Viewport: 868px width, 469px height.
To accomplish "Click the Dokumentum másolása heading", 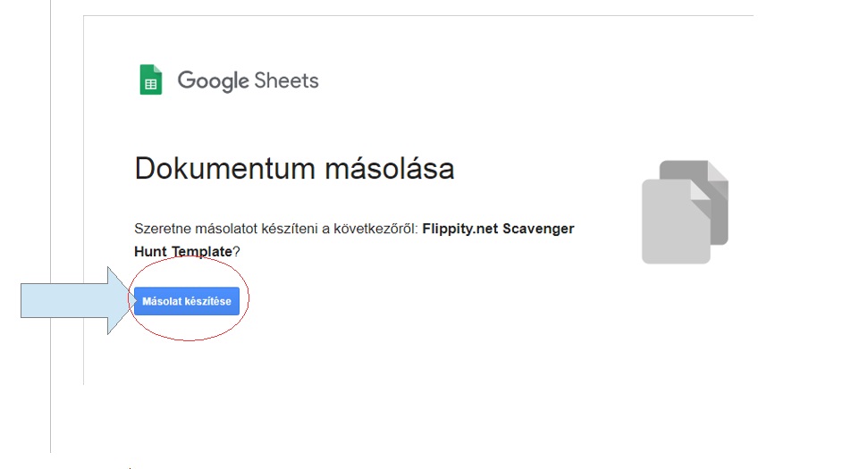I will click(294, 169).
